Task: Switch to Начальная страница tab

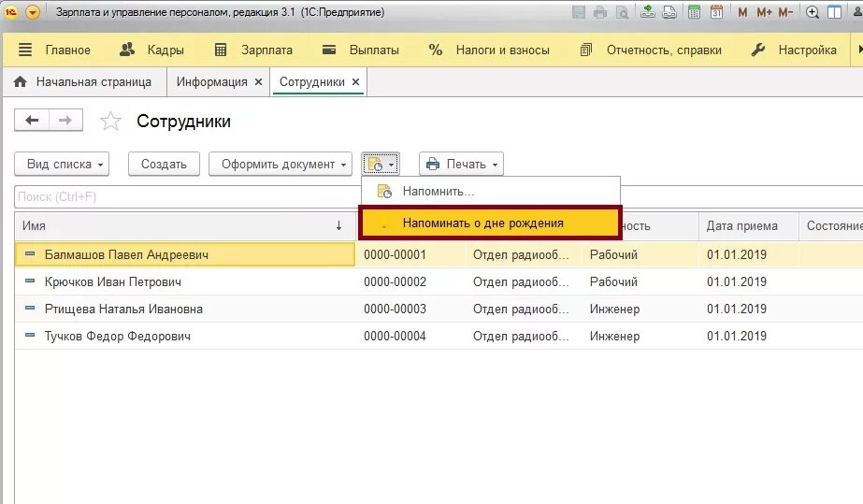Action: click(83, 82)
